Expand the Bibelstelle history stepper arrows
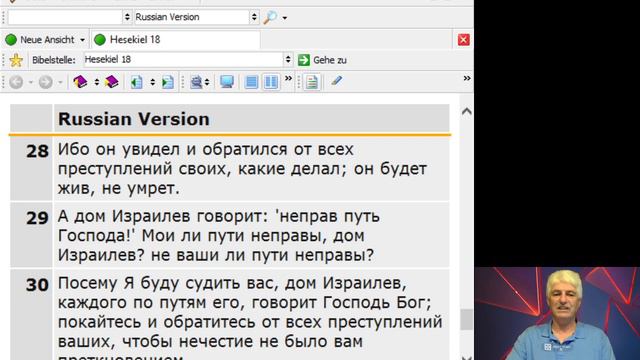 click(288, 60)
